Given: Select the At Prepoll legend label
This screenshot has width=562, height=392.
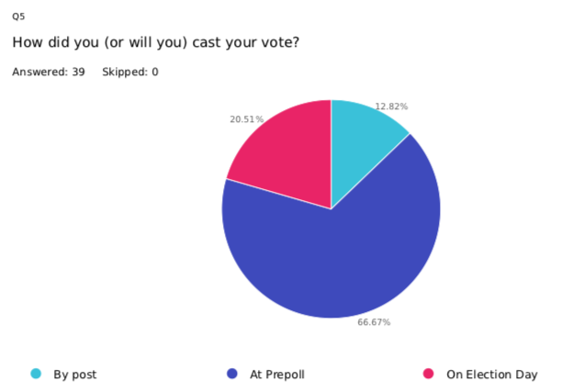Looking at the screenshot, I should pyautogui.click(x=277, y=375).
